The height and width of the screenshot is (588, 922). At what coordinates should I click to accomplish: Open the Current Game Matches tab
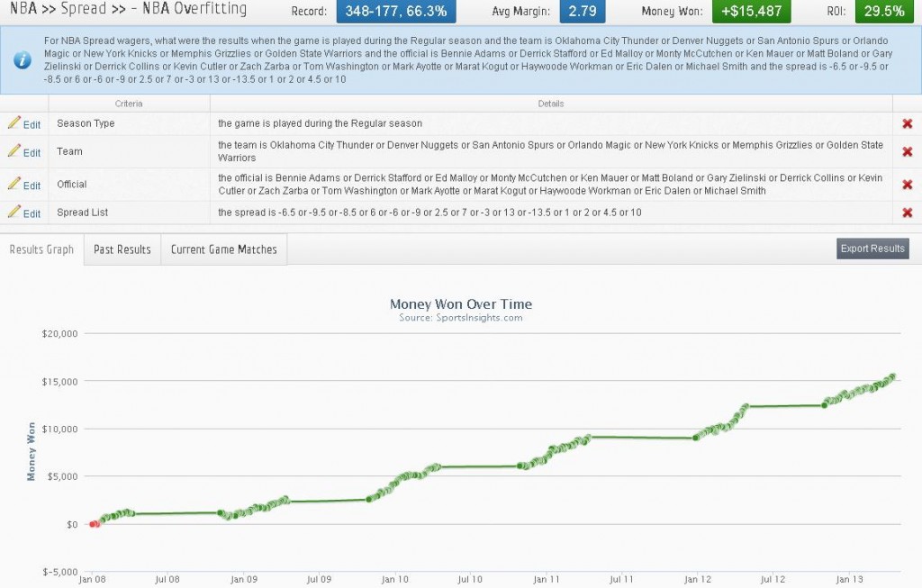[x=224, y=249]
